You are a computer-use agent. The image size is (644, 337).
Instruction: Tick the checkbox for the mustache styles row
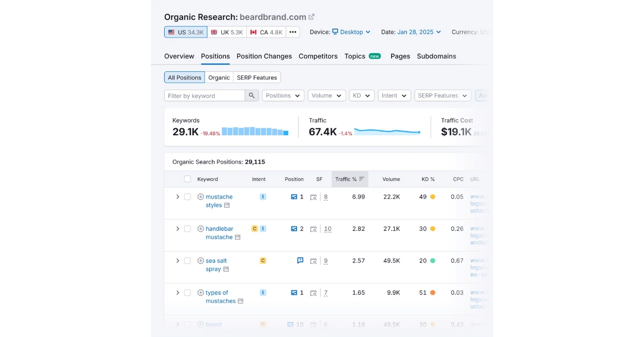tap(187, 197)
